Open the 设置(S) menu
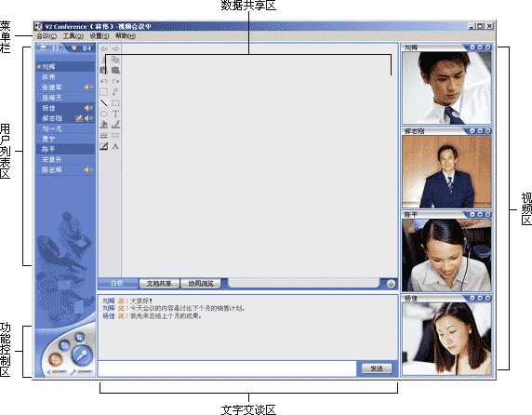Image resolution: width=532 pixels, height=415 pixels. (100, 36)
